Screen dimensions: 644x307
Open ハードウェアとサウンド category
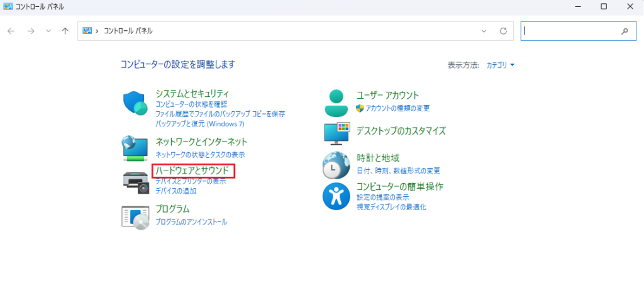pyautogui.click(x=192, y=170)
